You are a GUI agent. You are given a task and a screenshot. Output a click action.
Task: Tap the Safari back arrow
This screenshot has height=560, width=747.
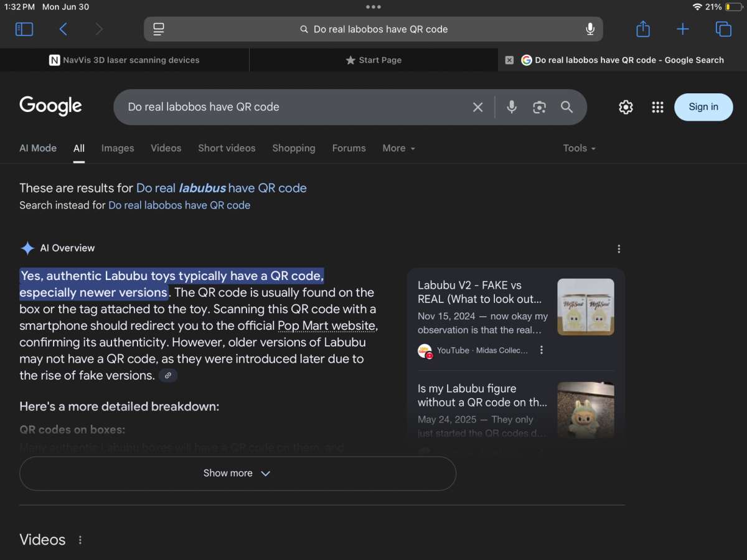(63, 29)
